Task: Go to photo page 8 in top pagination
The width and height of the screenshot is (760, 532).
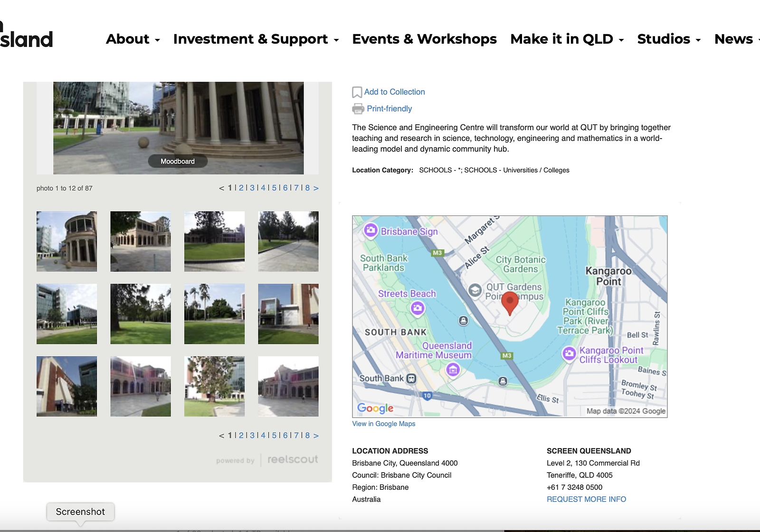Action: point(307,188)
